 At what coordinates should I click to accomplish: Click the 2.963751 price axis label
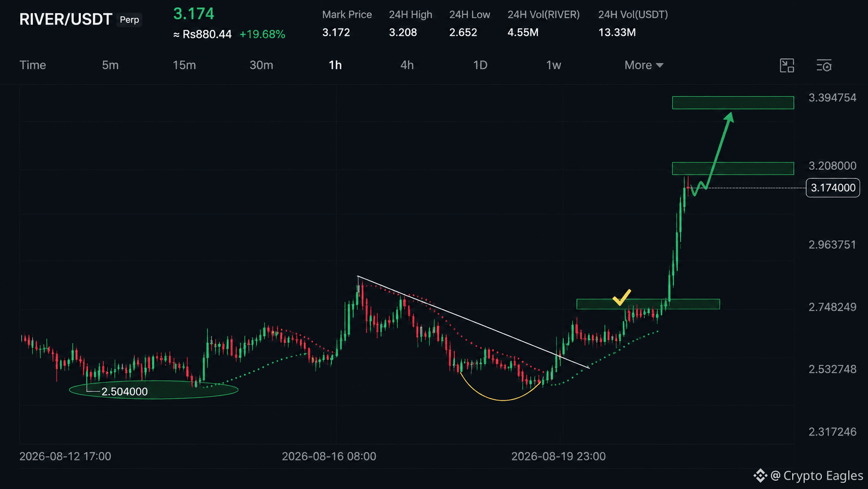pyautogui.click(x=832, y=245)
